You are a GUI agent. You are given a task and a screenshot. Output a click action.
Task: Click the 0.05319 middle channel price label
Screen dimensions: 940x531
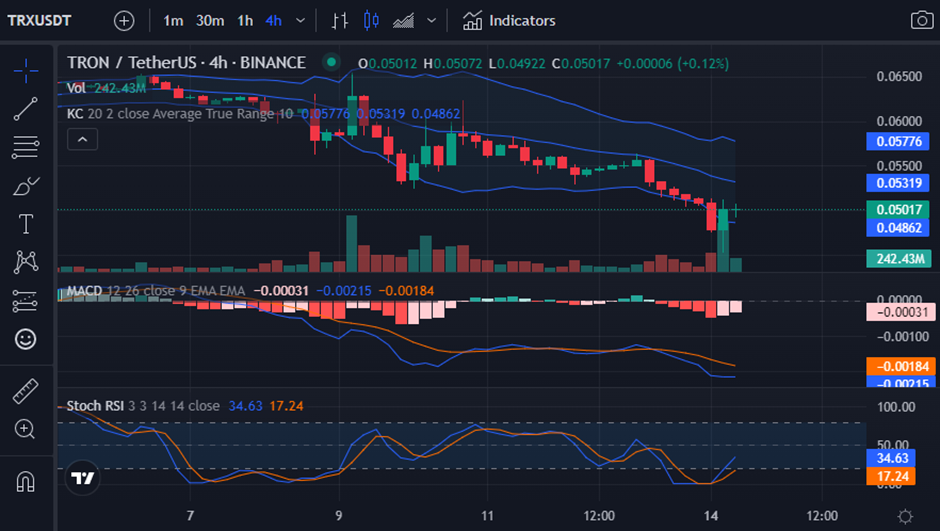point(898,183)
